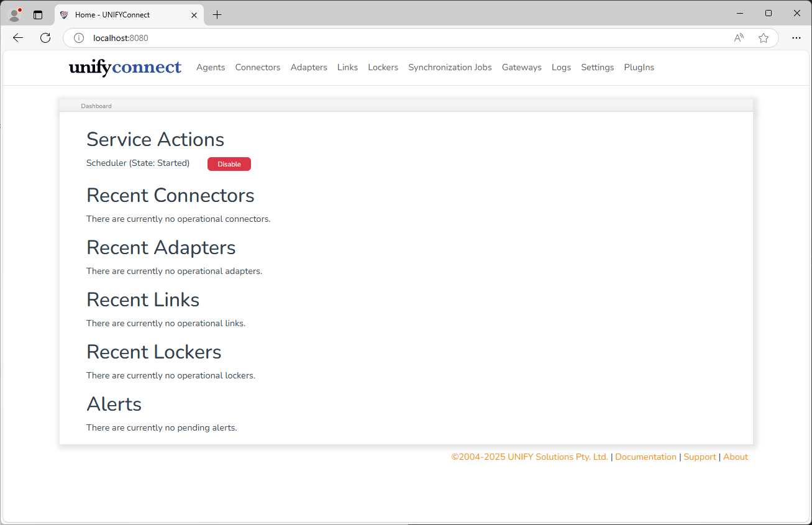Click the unifyconnect logo
The image size is (812, 525).
click(125, 67)
